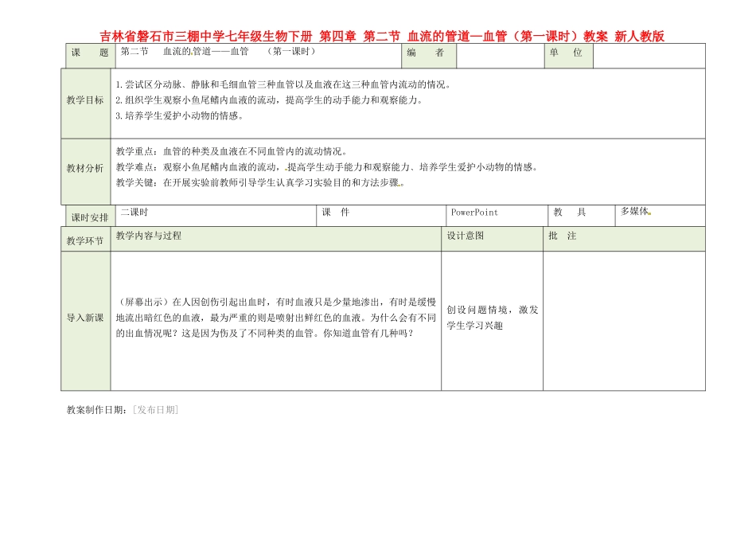Click objective 3 '培养学生爱护小动物的情感'
This screenshot has height=535, width=756.
point(179,115)
